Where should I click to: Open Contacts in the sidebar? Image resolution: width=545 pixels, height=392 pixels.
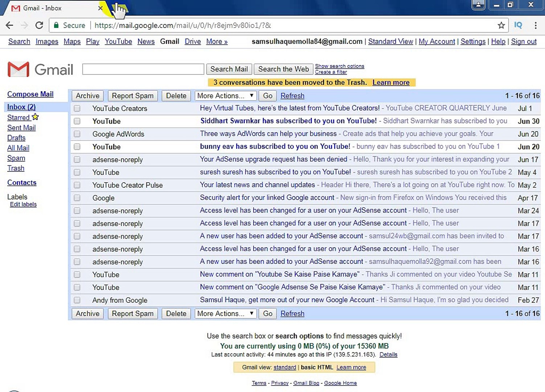pyautogui.click(x=22, y=183)
